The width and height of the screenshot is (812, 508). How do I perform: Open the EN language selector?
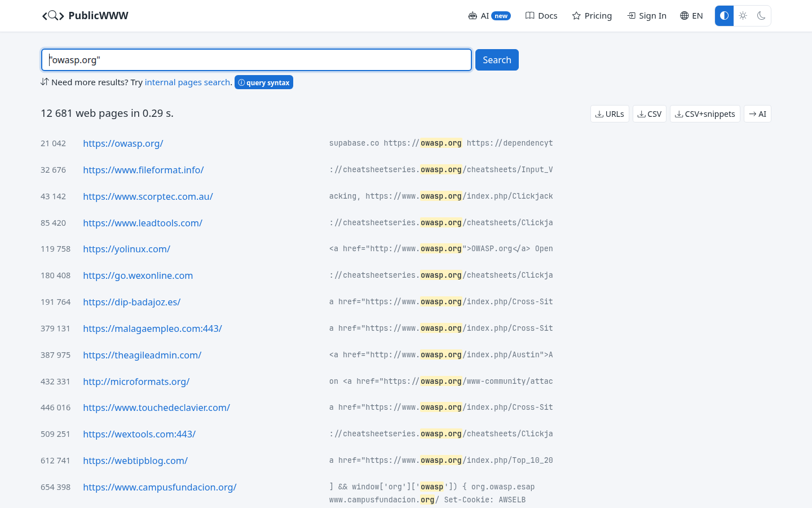click(691, 16)
